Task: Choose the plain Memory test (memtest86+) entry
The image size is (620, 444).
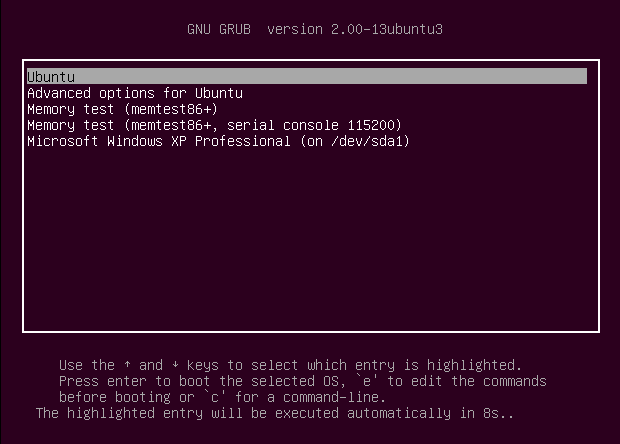Action: point(122,109)
